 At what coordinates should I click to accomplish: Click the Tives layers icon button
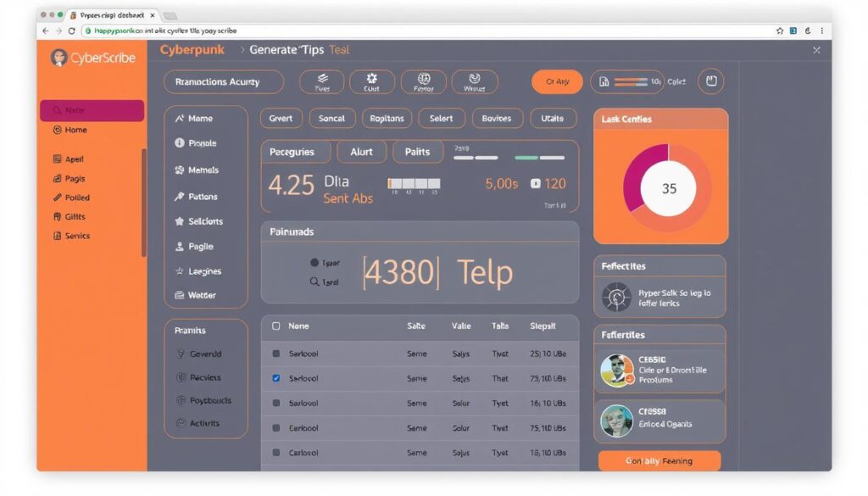[322, 81]
